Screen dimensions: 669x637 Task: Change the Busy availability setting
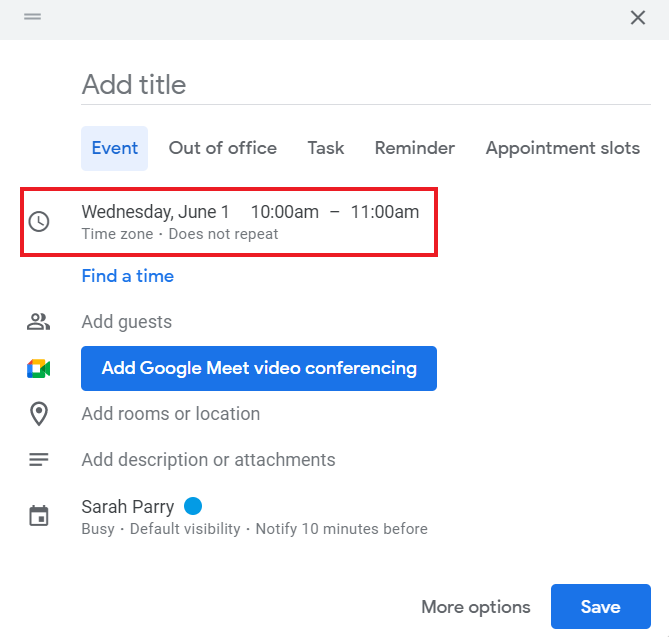(98, 529)
